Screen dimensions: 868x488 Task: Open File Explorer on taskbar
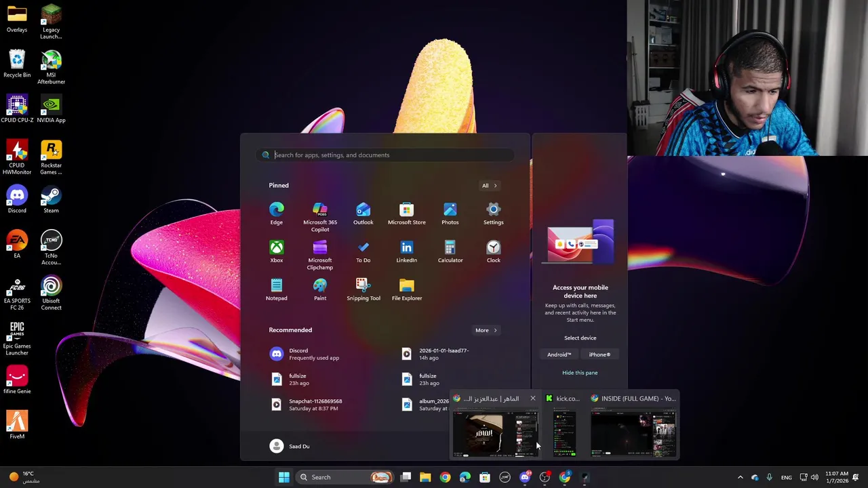(x=425, y=477)
